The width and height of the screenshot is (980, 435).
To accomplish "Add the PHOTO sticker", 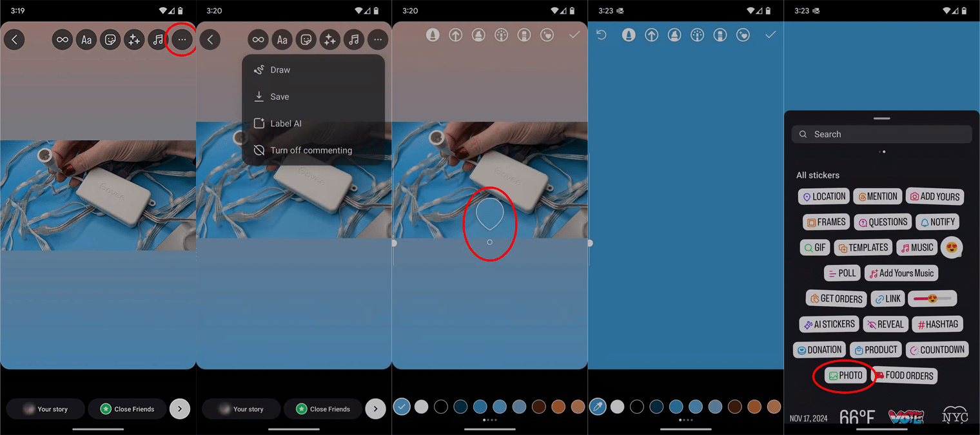I will tap(845, 376).
